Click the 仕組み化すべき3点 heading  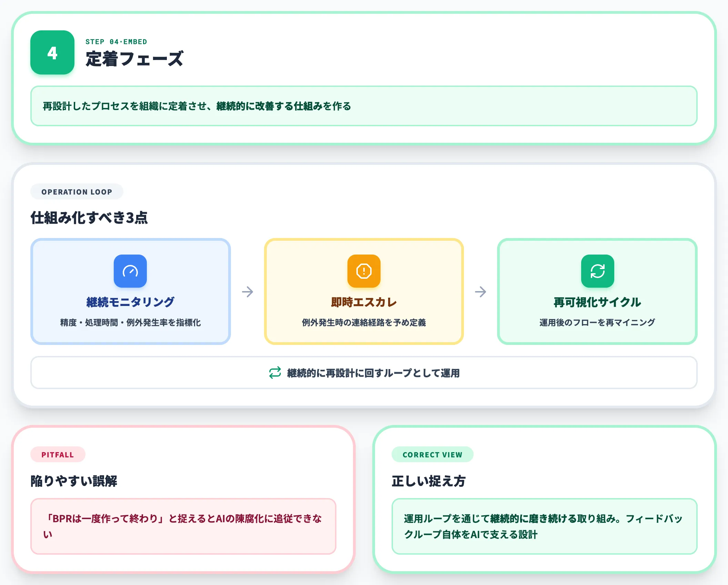tap(89, 218)
